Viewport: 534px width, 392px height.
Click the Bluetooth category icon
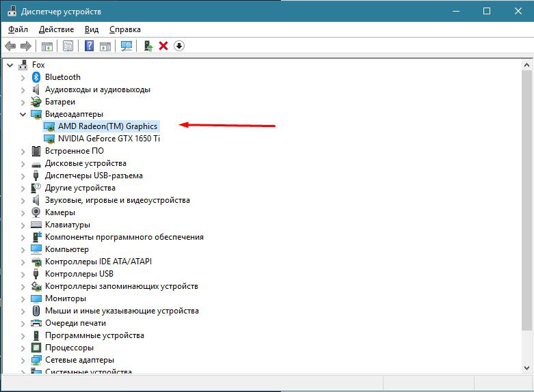tap(36, 77)
